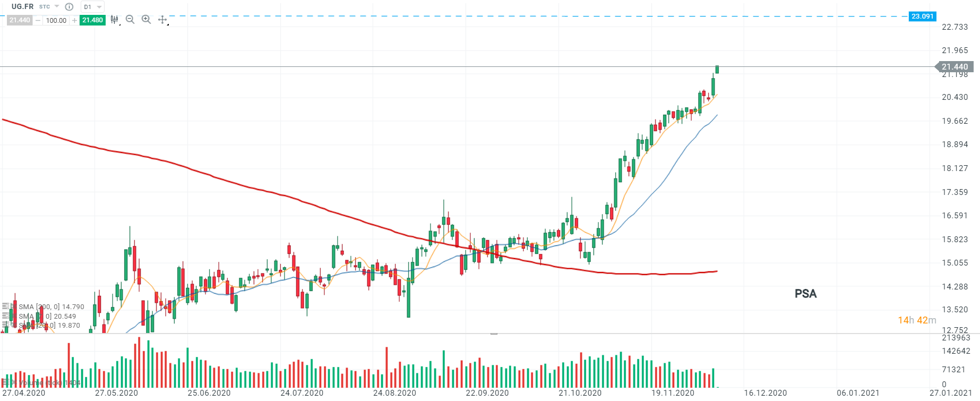Remove the Volume tick indicator

13,382
